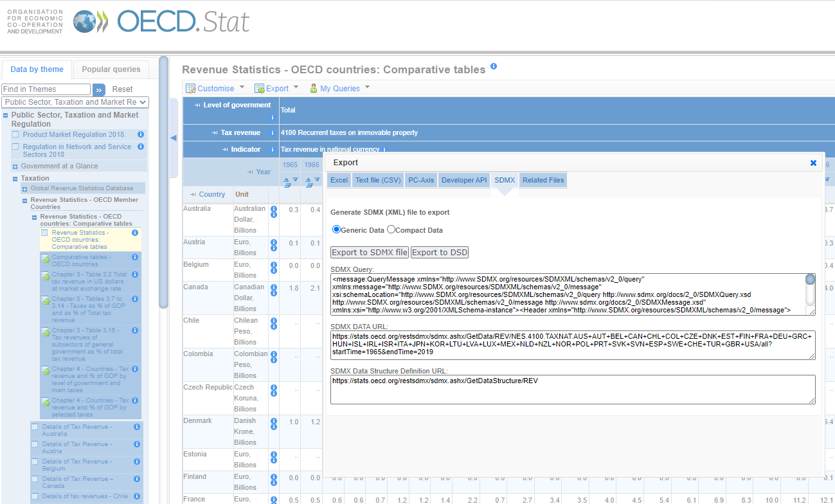Focus the Find in Themes search field
Screen dimensions: 835x504
pyautogui.click(x=46, y=89)
